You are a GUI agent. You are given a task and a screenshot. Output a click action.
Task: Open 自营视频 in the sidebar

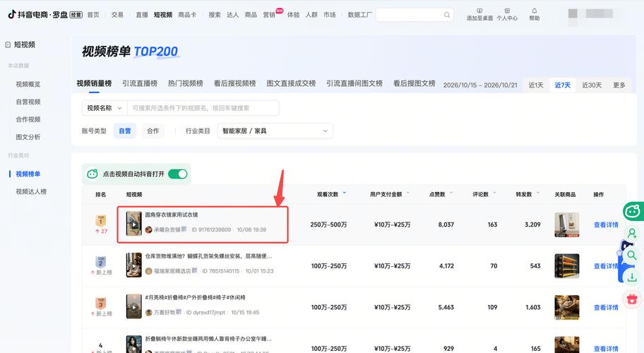(28, 102)
